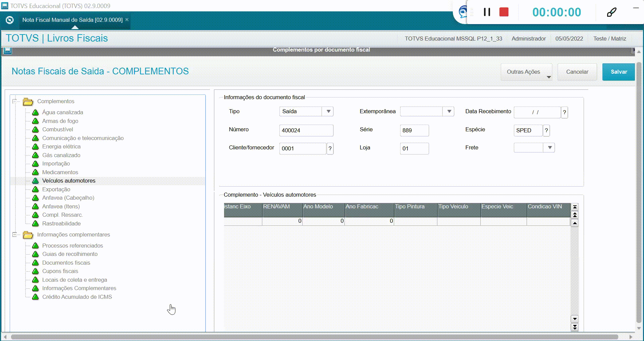The image size is (644, 341).
Task: Click the Cliente/fornecedor field with 0001
Action: (x=303, y=148)
